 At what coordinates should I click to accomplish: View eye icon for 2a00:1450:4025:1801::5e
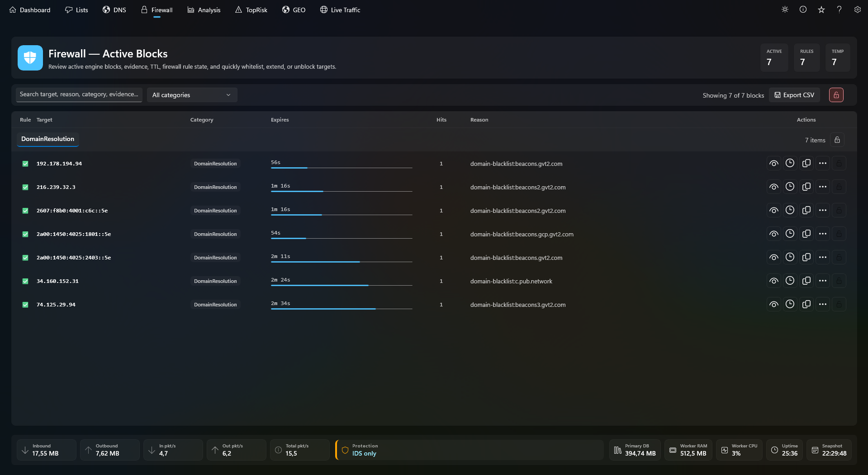pyautogui.click(x=774, y=234)
